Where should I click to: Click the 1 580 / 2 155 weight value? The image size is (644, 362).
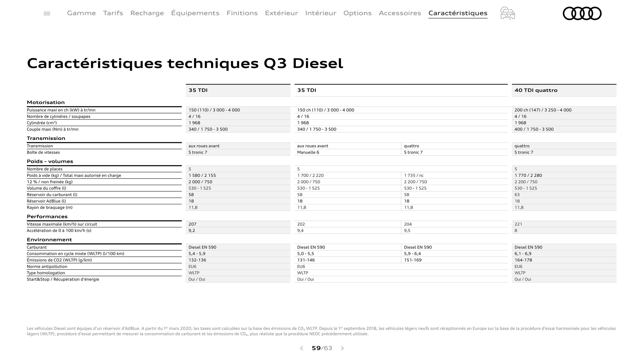pos(202,175)
